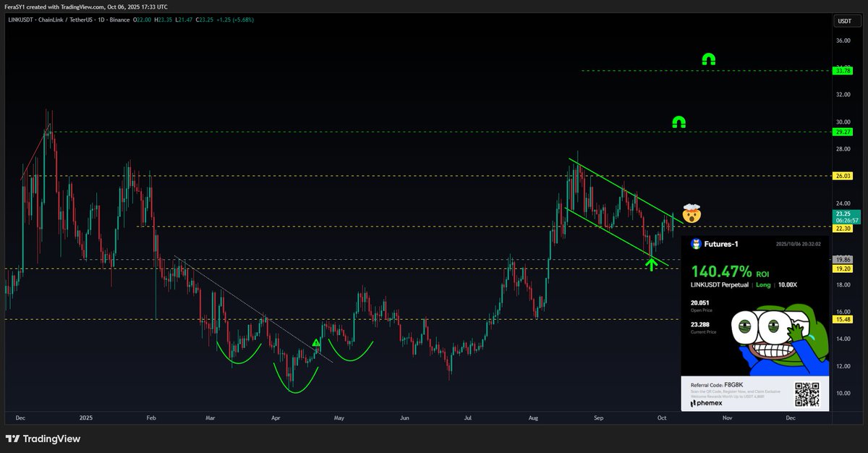Select the green up-arrow marker below the channel

point(652,263)
